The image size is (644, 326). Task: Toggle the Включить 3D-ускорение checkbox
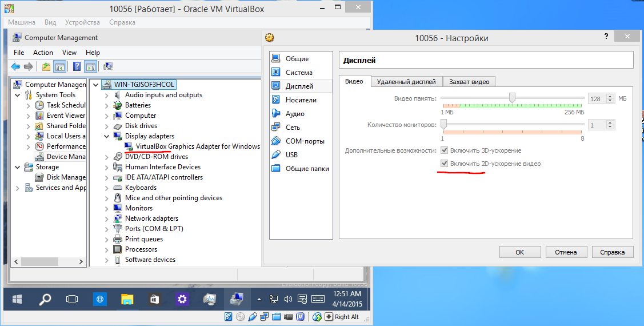(x=444, y=150)
